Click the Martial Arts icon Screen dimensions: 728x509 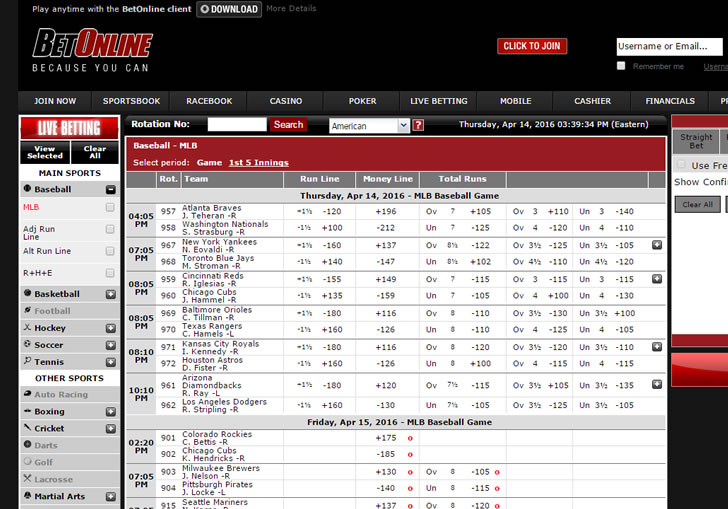pyautogui.click(x=27, y=496)
